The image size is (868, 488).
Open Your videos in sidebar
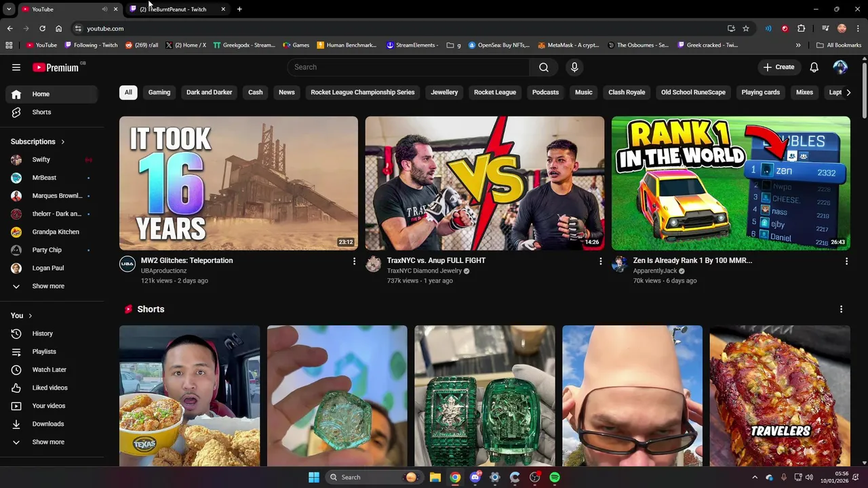coord(52,406)
